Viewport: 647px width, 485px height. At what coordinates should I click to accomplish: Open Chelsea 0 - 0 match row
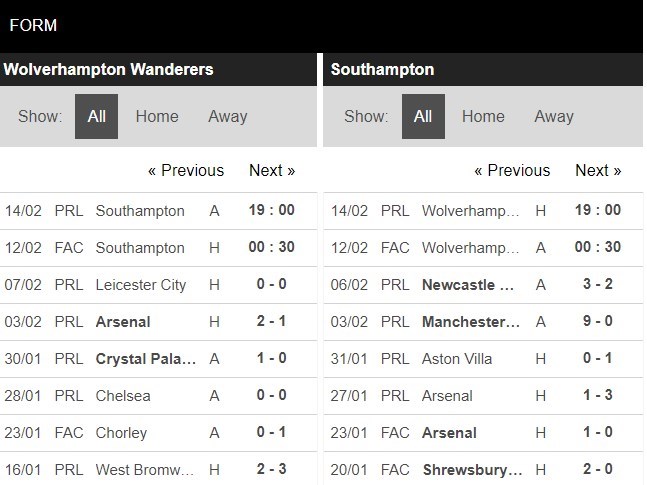coord(122,396)
